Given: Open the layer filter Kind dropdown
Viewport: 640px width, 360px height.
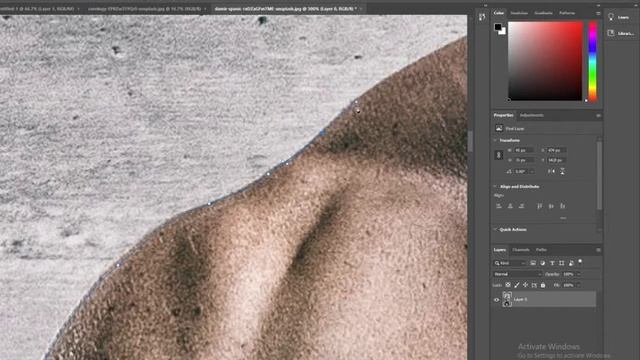Looking at the screenshot, I should pyautogui.click(x=510, y=263).
